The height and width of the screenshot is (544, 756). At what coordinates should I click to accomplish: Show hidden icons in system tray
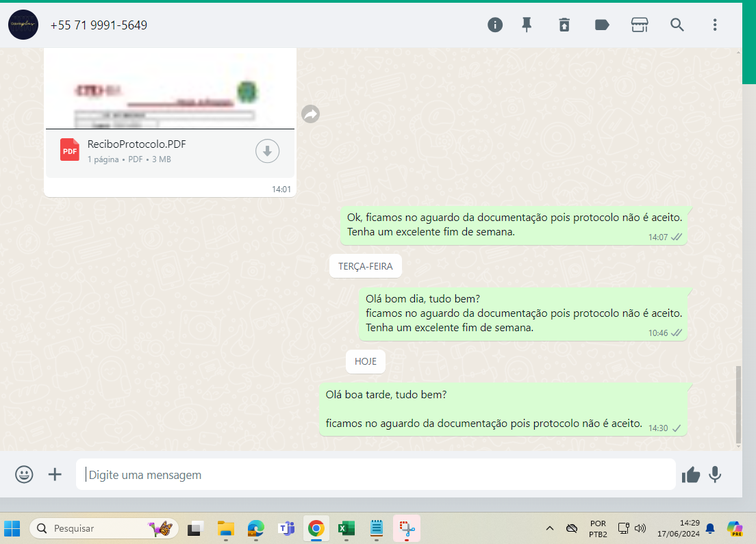[549, 528]
